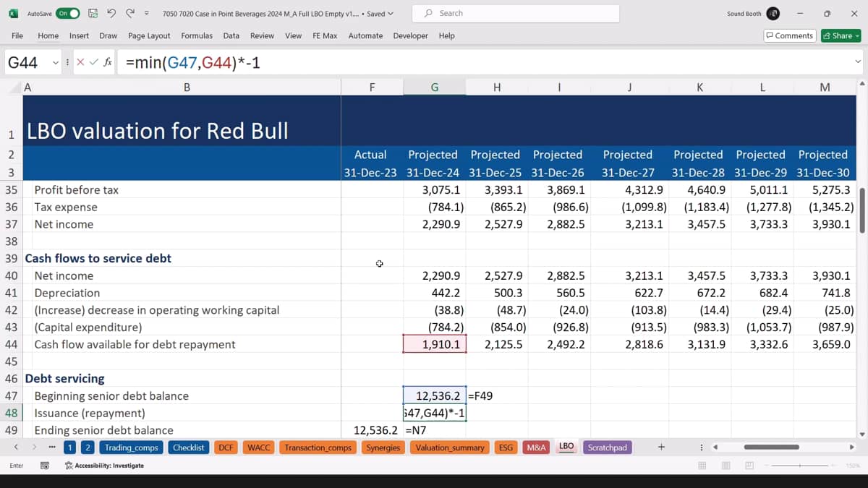Screen dimensions: 868x488
Task: Click the next sheet navigation arrow
Action: point(34,448)
